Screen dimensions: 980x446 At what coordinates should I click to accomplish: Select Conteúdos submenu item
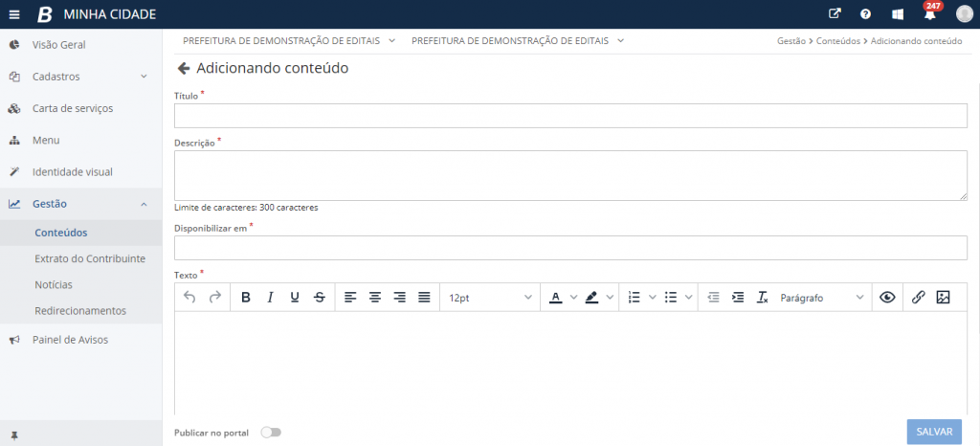click(x=80, y=233)
